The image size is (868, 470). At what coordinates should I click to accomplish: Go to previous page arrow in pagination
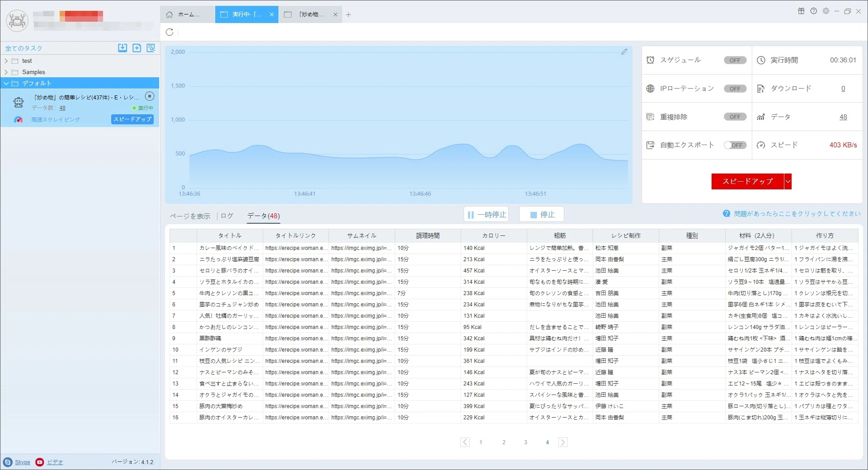coord(465,442)
